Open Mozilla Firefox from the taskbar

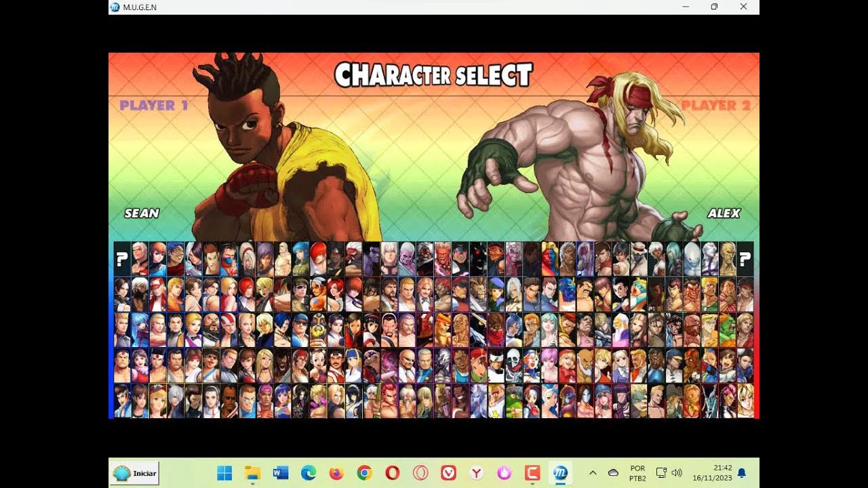point(336,472)
